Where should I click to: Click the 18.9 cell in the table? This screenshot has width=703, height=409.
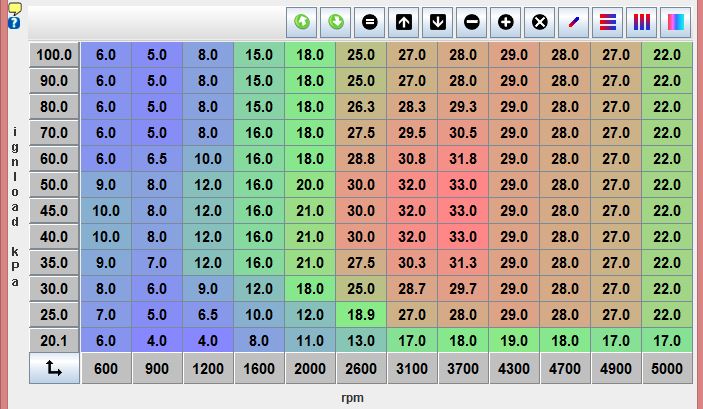click(x=360, y=315)
